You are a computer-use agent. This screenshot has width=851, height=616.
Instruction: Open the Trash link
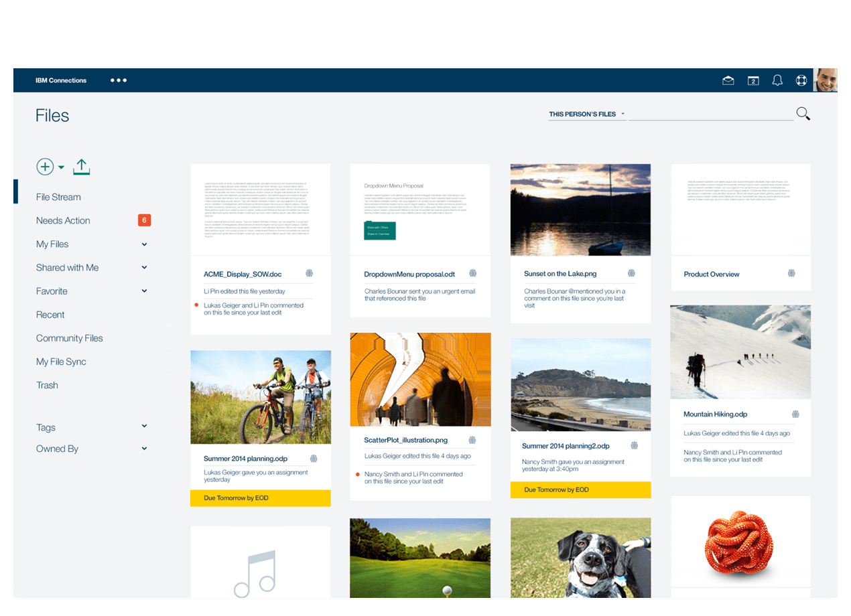pyautogui.click(x=47, y=385)
